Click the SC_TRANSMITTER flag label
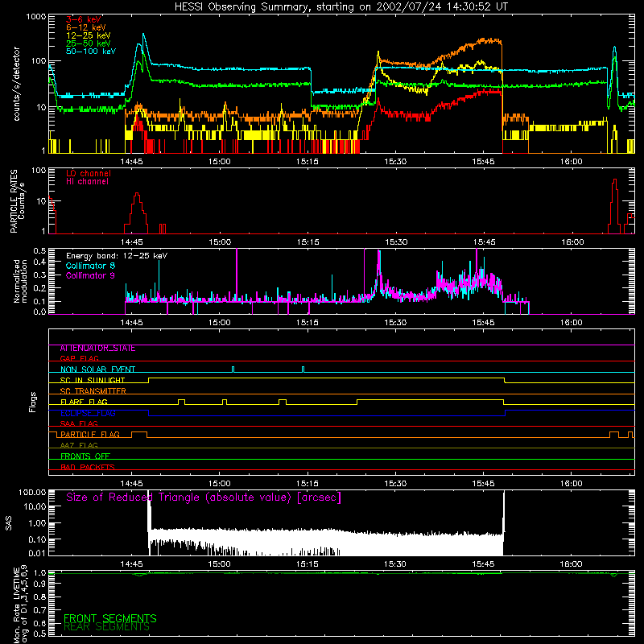 click(93, 391)
